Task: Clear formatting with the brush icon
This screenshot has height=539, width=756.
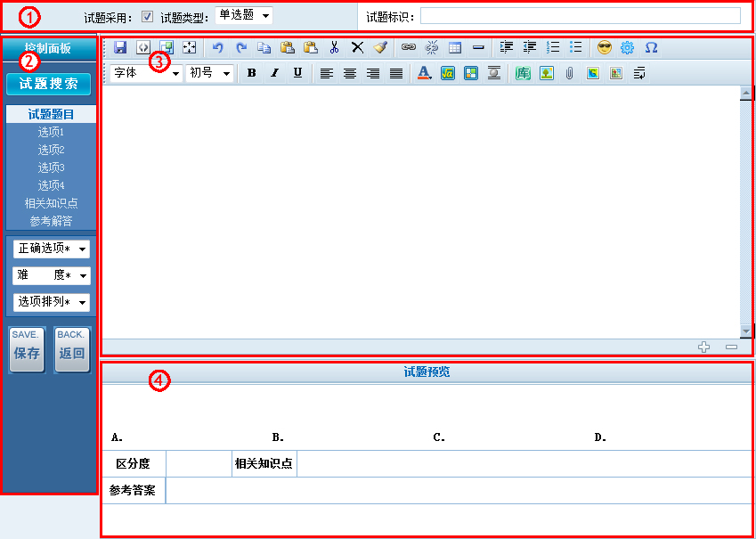Action: (380, 47)
